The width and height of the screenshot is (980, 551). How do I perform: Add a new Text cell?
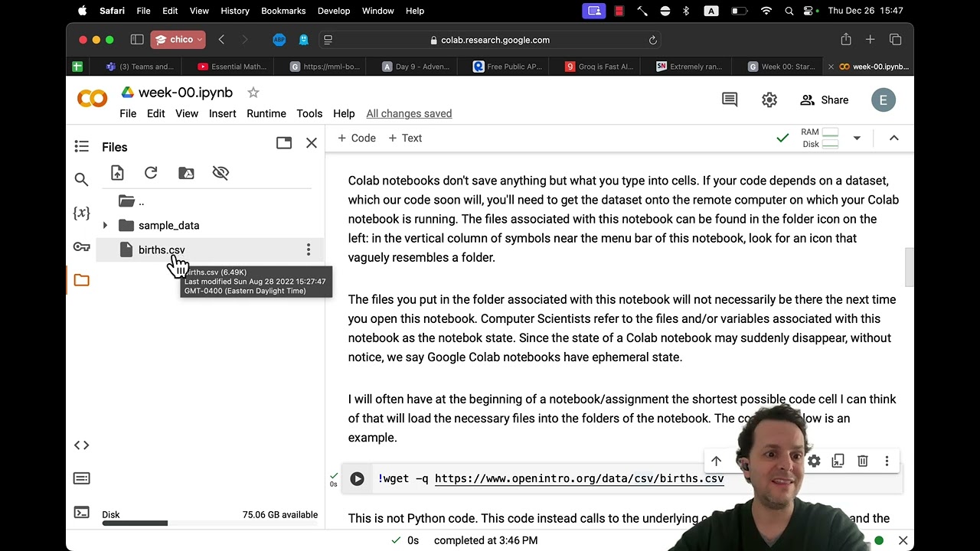tap(405, 138)
